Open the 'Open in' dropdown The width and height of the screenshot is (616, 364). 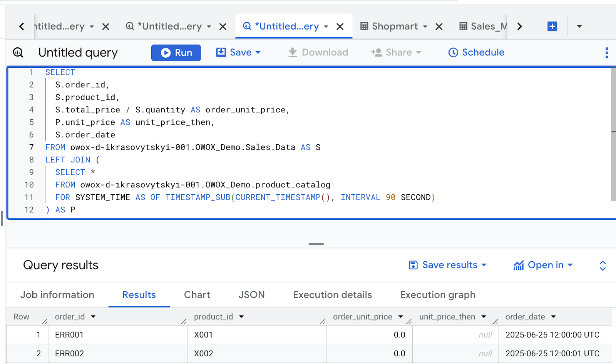pos(543,265)
